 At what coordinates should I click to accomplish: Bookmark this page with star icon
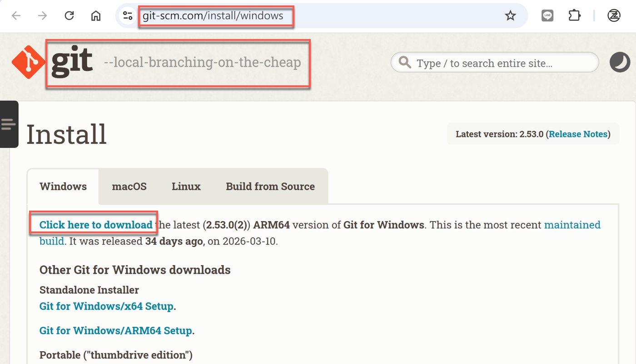click(510, 16)
